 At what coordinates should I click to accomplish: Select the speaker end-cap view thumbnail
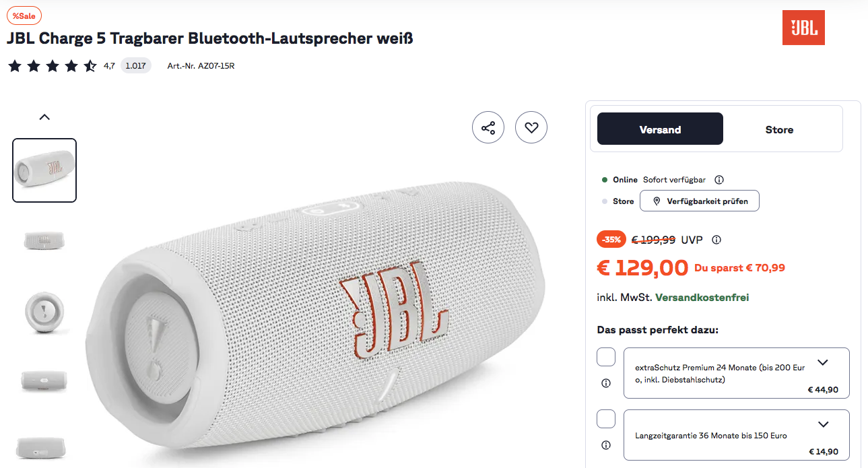[44, 310]
